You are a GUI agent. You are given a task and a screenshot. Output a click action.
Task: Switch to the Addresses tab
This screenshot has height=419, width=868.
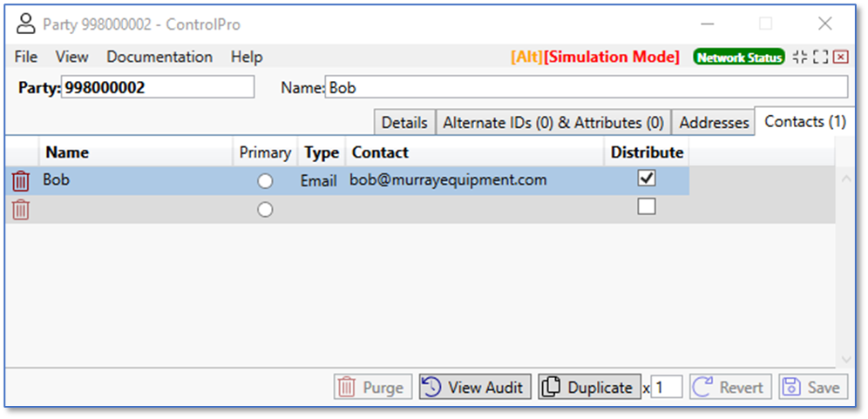click(714, 123)
